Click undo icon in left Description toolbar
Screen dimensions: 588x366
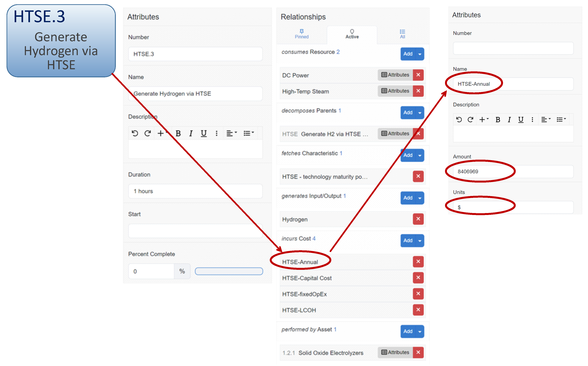[135, 133]
